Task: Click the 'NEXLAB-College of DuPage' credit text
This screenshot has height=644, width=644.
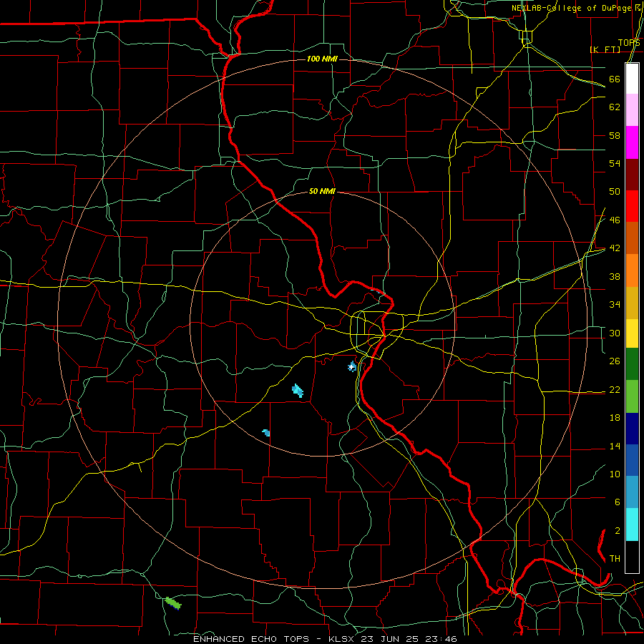Action: click(571, 8)
